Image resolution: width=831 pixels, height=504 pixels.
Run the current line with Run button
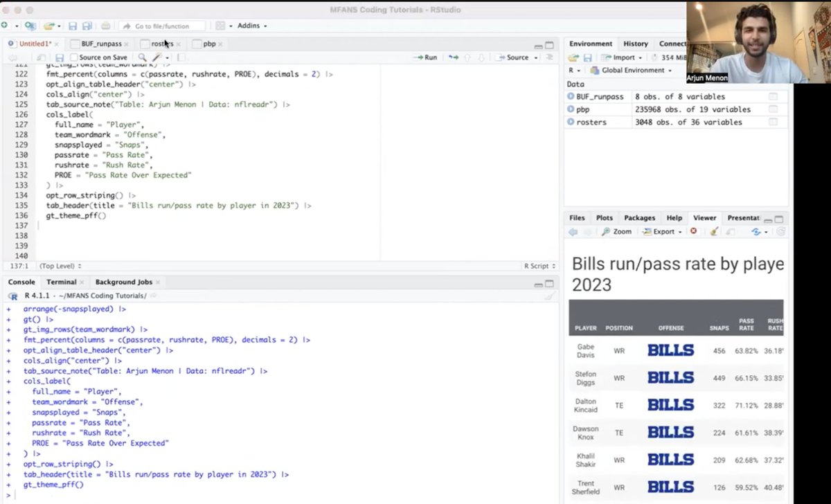(x=424, y=57)
